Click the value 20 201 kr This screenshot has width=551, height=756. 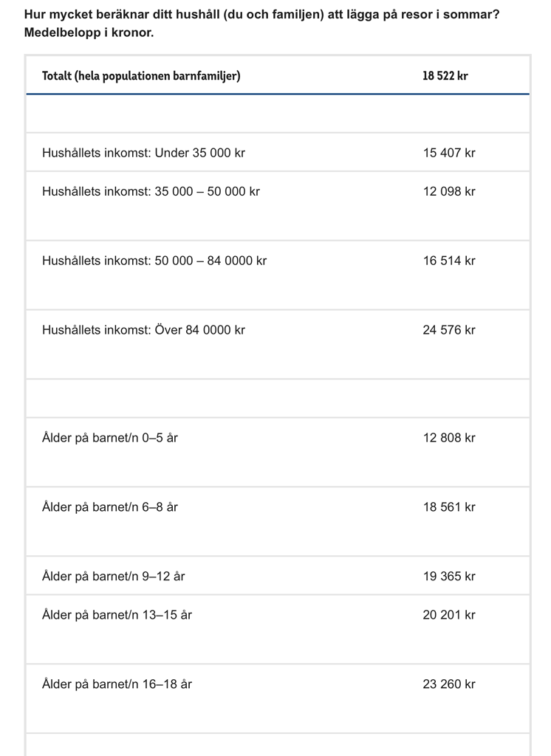click(x=449, y=615)
